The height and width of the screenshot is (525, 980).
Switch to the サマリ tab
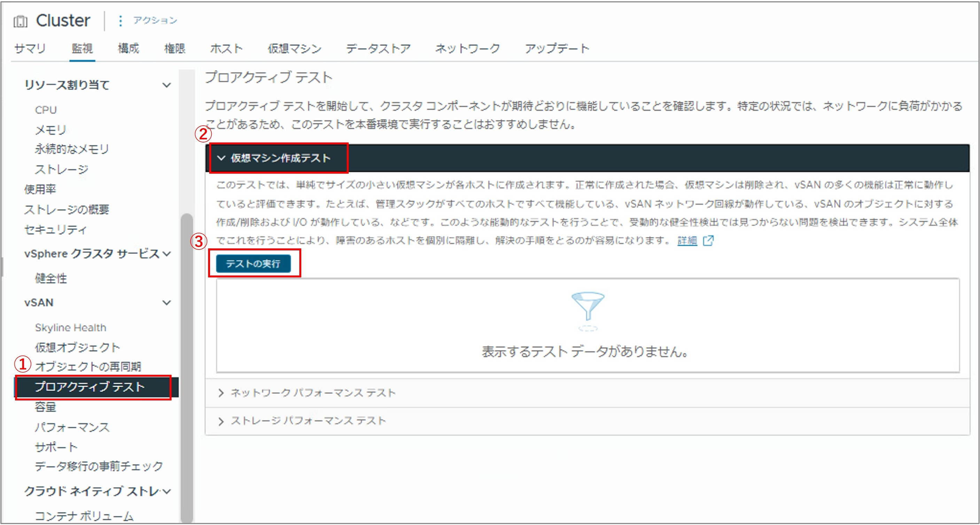(30, 48)
